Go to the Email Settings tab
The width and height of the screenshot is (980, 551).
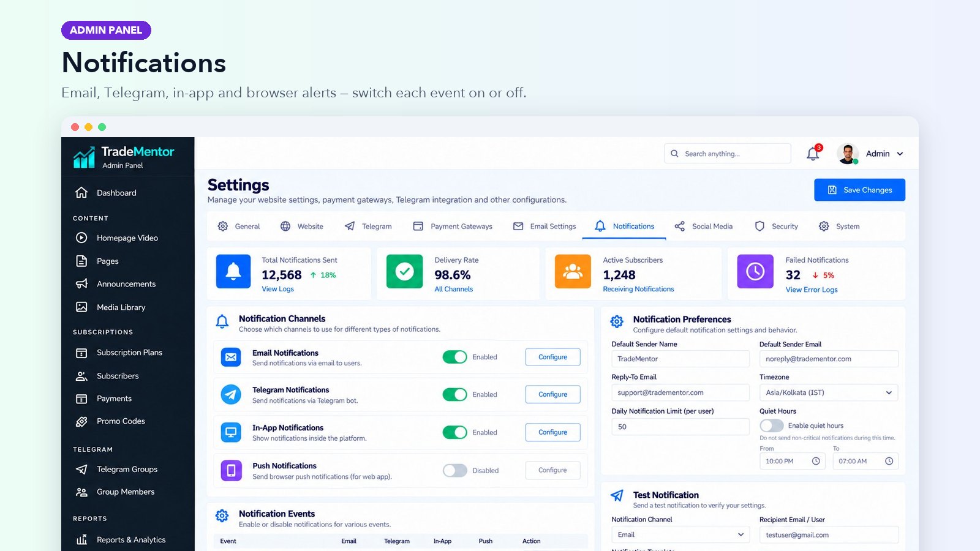pyautogui.click(x=545, y=227)
